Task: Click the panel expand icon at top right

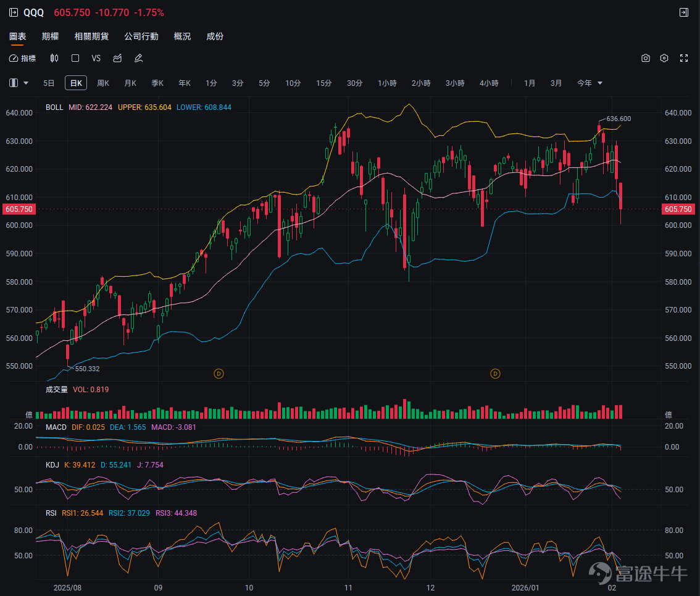Action: [683, 12]
